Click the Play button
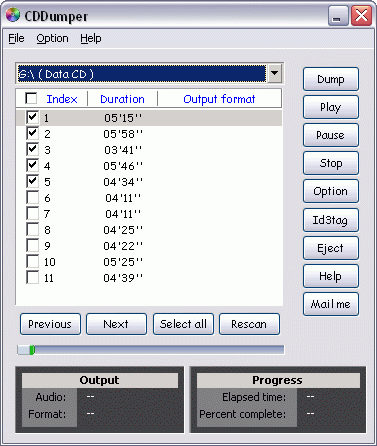Screen dimensions: 377x446 point(331,107)
